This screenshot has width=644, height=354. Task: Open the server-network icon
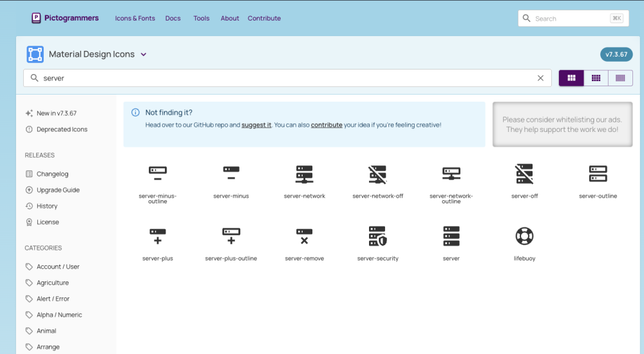coord(305,174)
